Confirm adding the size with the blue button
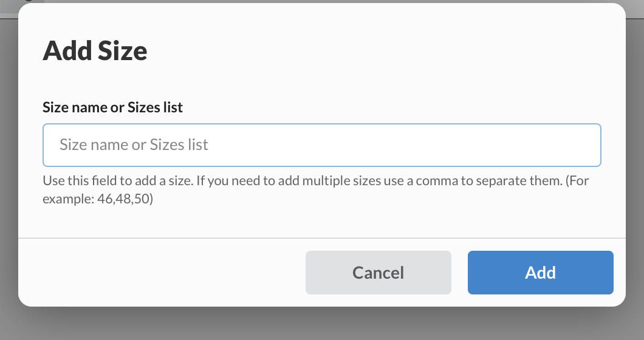The height and width of the screenshot is (340, 644). (540, 273)
